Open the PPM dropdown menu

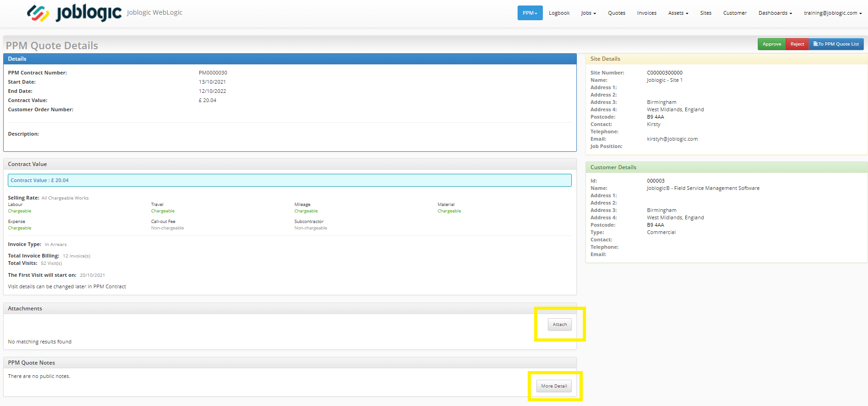[x=530, y=13]
